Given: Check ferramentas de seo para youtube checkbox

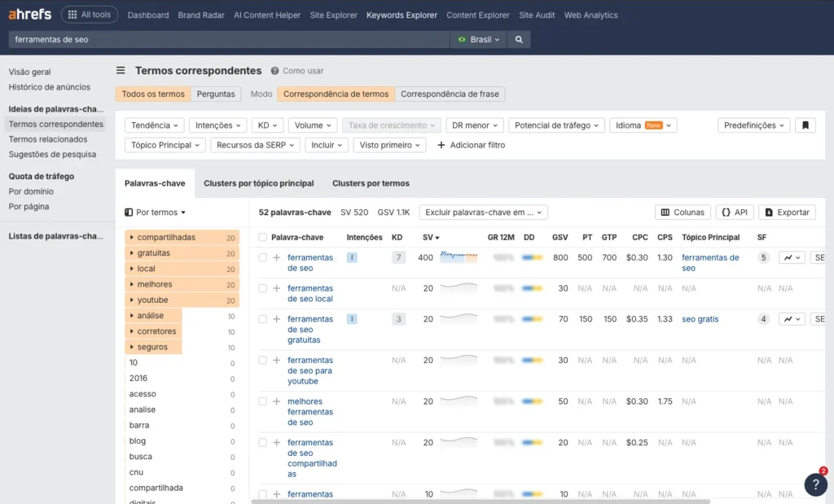Looking at the screenshot, I should (263, 360).
